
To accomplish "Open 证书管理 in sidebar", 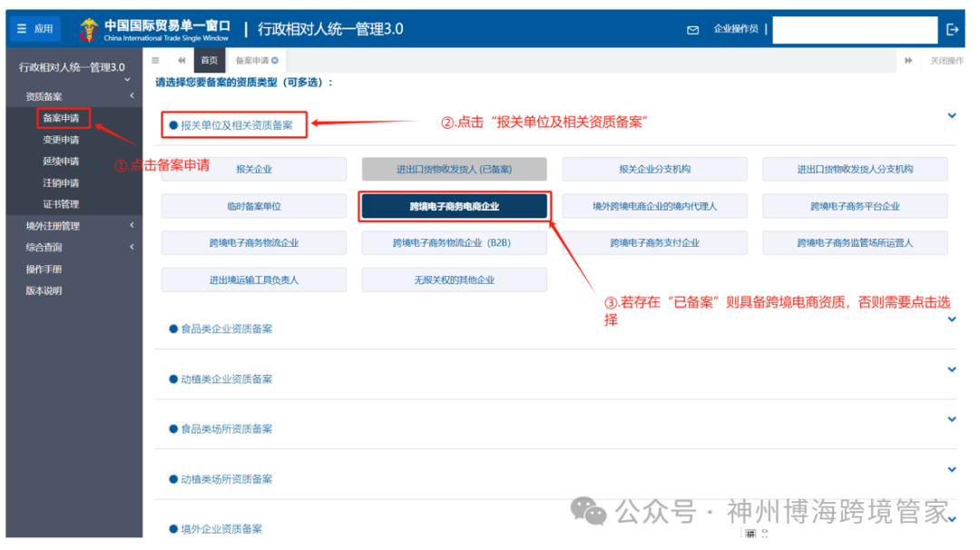I will point(62,204).
